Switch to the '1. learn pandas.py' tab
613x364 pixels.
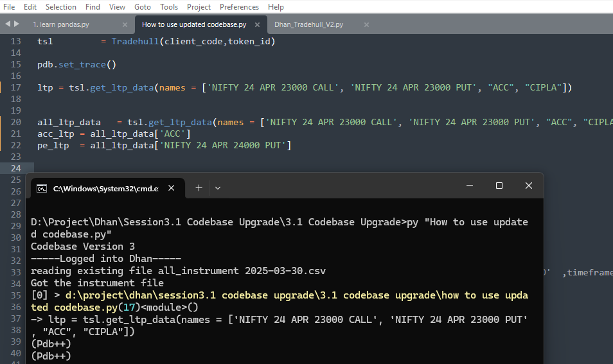[x=61, y=24]
